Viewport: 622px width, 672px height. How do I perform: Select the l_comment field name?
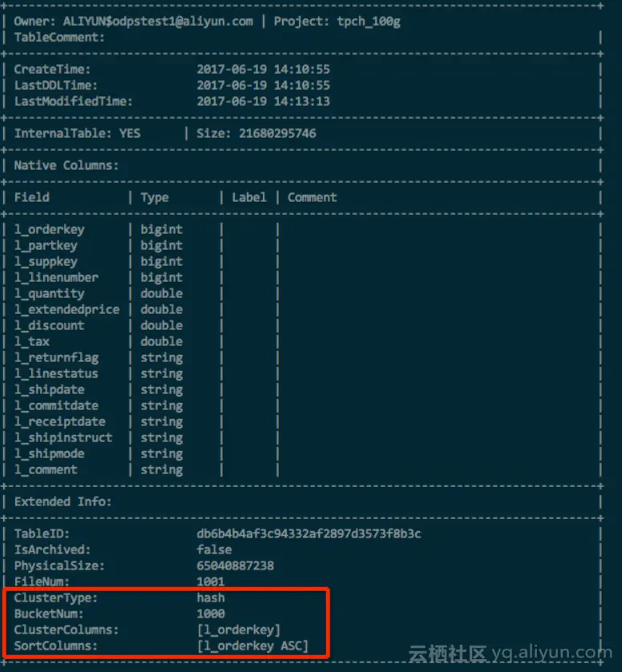click(x=46, y=469)
